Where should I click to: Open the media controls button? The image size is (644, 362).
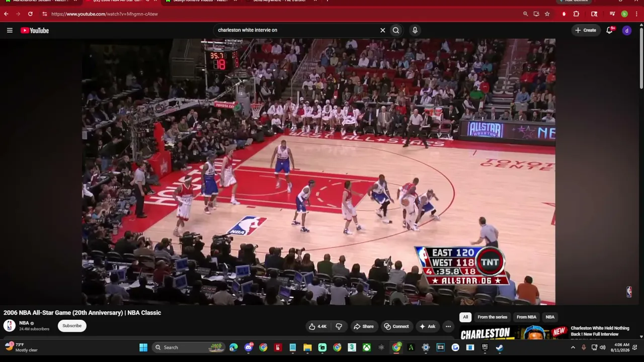click(x=612, y=14)
